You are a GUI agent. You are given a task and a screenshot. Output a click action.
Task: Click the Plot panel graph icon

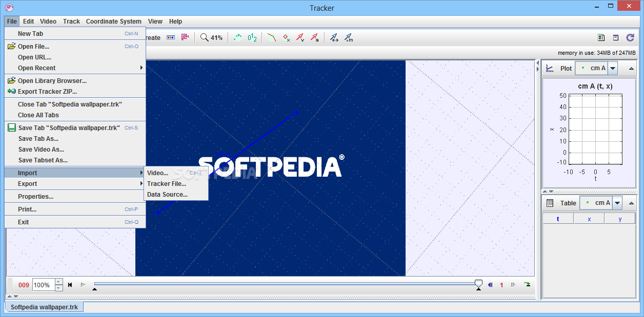(550, 68)
